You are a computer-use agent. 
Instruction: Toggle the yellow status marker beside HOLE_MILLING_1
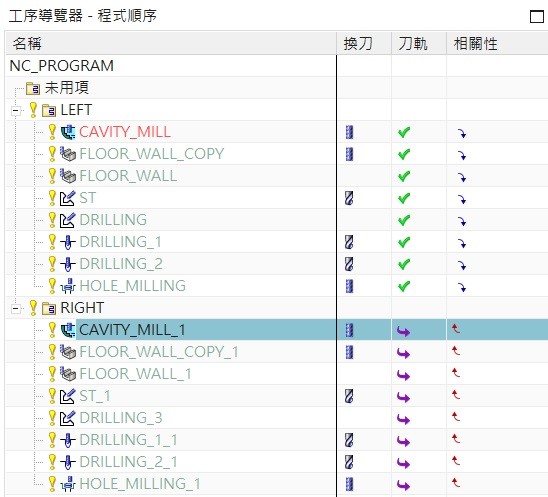pos(52,484)
